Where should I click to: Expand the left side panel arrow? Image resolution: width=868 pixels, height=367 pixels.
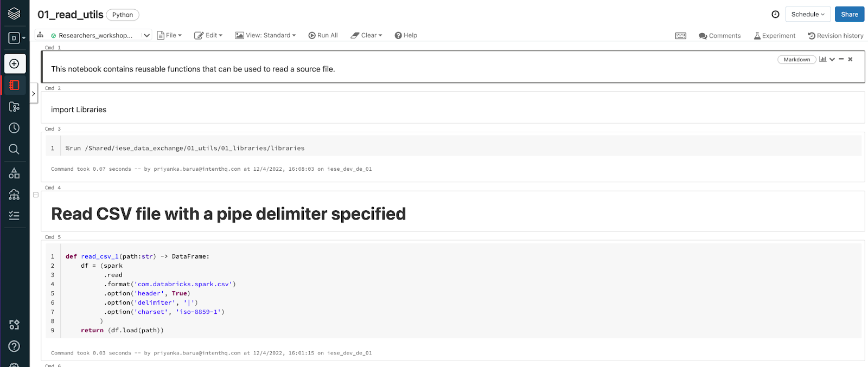click(33, 94)
